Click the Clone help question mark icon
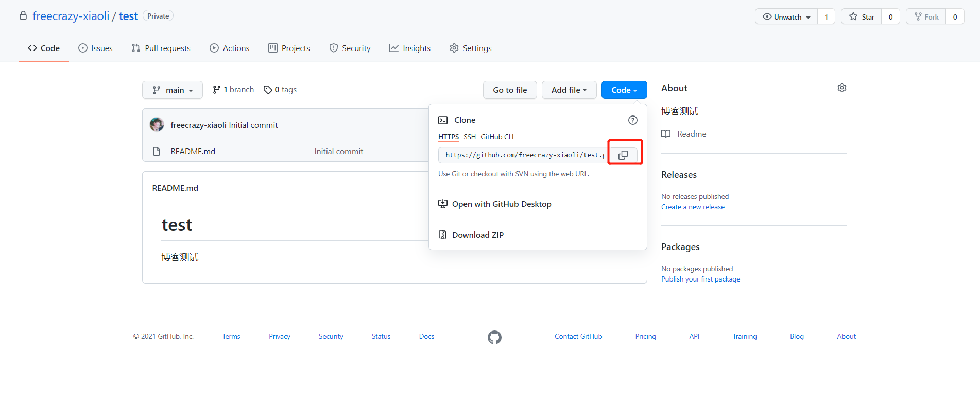980x397 pixels. point(632,120)
